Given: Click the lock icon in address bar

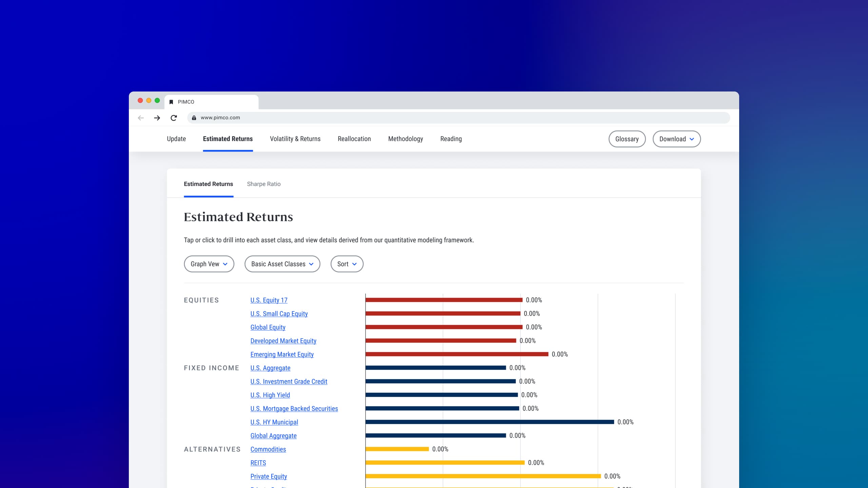Looking at the screenshot, I should tap(194, 118).
